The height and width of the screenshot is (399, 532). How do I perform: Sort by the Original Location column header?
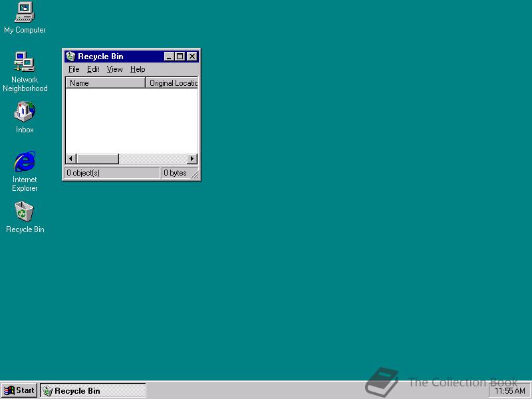172,82
